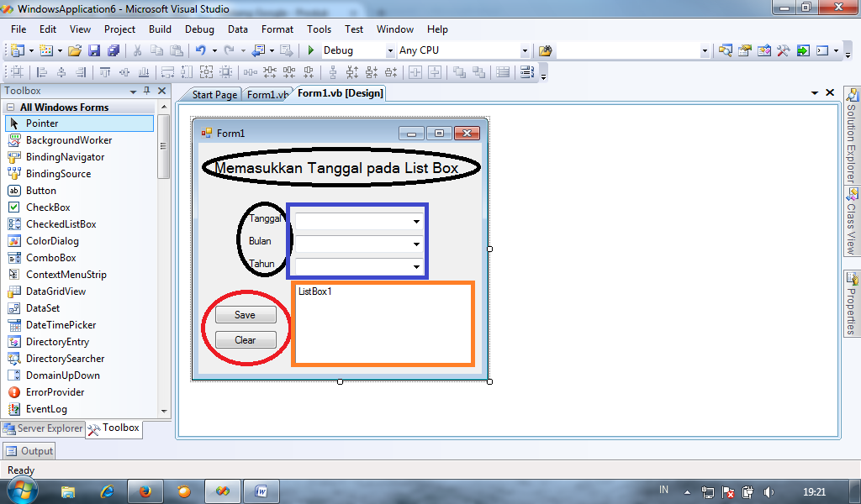The height and width of the screenshot is (504, 861).
Task: Open the Properties side tab
Action: [852, 303]
